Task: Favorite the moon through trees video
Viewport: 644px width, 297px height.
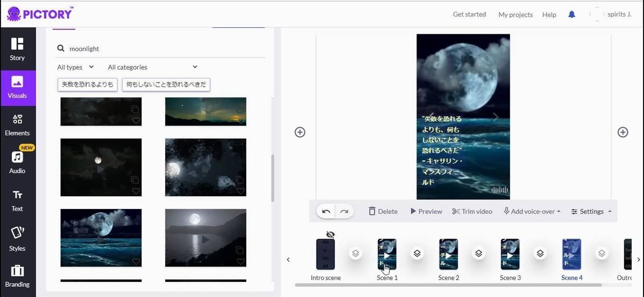Action: [x=240, y=191]
